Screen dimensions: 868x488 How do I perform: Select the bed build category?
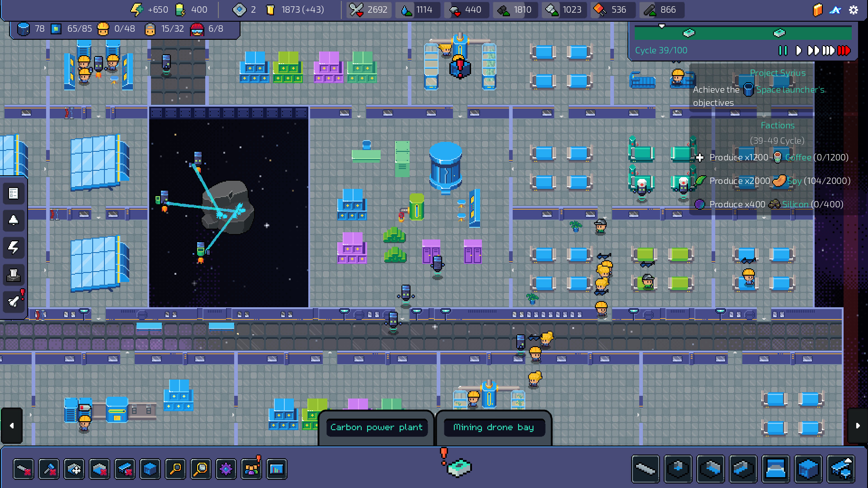point(776,469)
